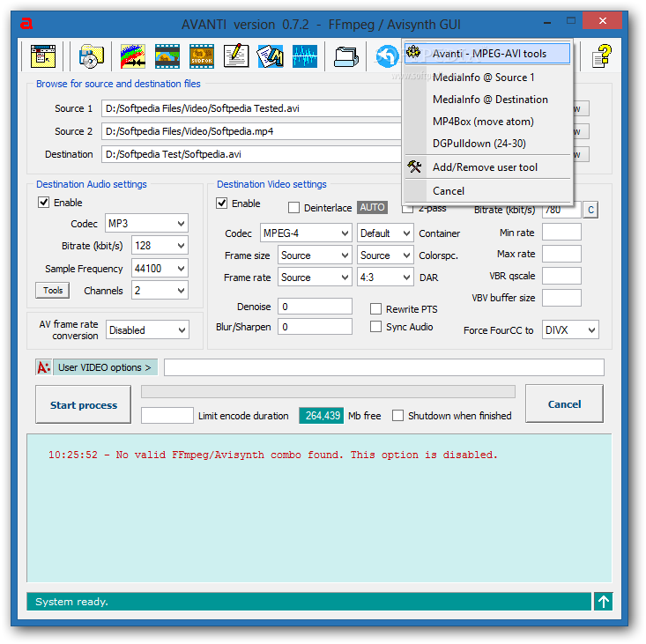Select DGPulldown (24-30) menu item
Screen dimensions: 646x644
(487, 144)
